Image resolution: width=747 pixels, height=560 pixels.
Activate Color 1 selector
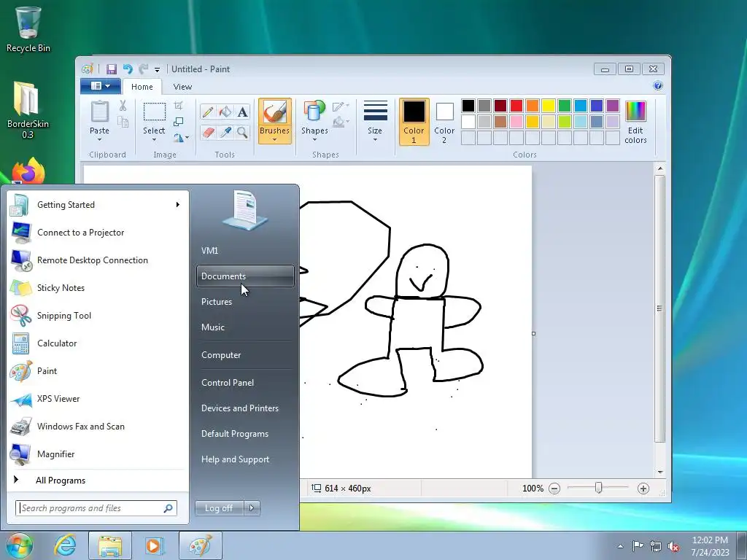point(414,122)
